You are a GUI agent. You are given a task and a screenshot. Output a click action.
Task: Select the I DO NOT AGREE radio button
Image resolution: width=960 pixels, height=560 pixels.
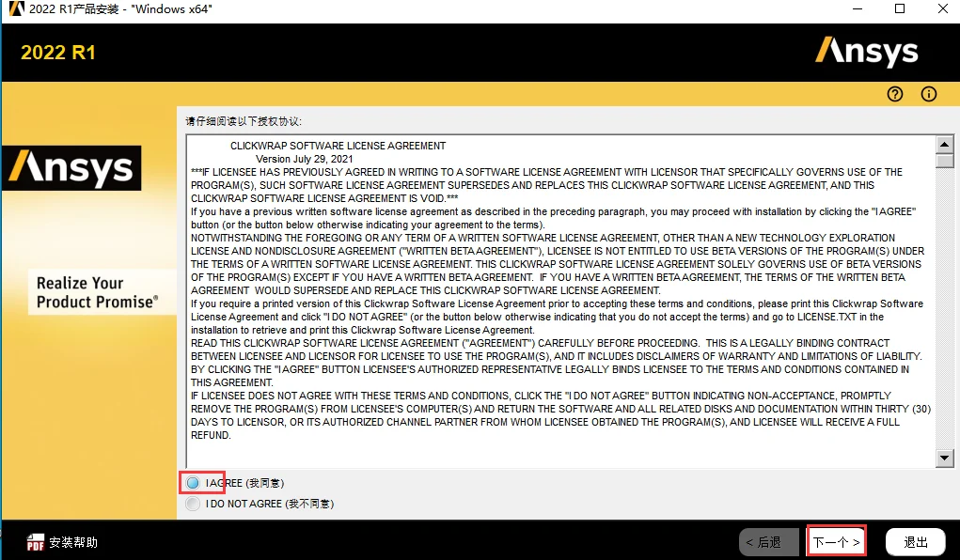coord(193,504)
